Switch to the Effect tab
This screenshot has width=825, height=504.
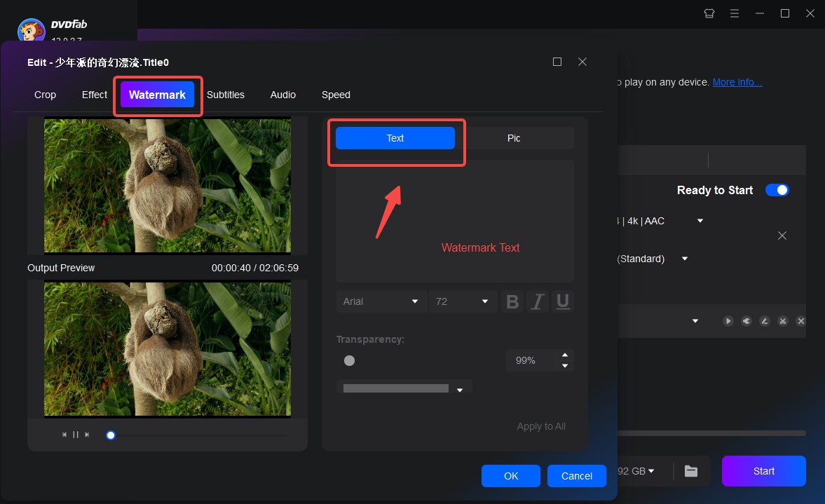point(94,95)
